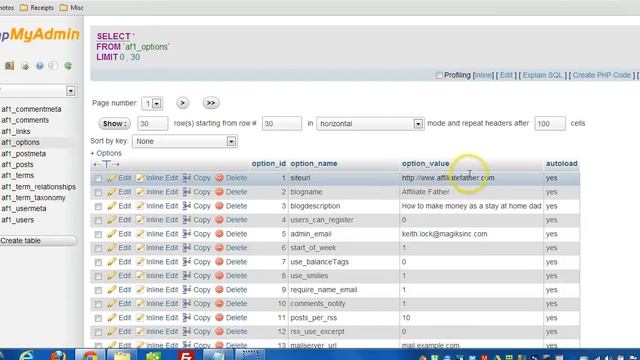The height and width of the screenshot is (360, 640).
Task: Check the users_can_register row checkbox
Action: coord(98,220)
